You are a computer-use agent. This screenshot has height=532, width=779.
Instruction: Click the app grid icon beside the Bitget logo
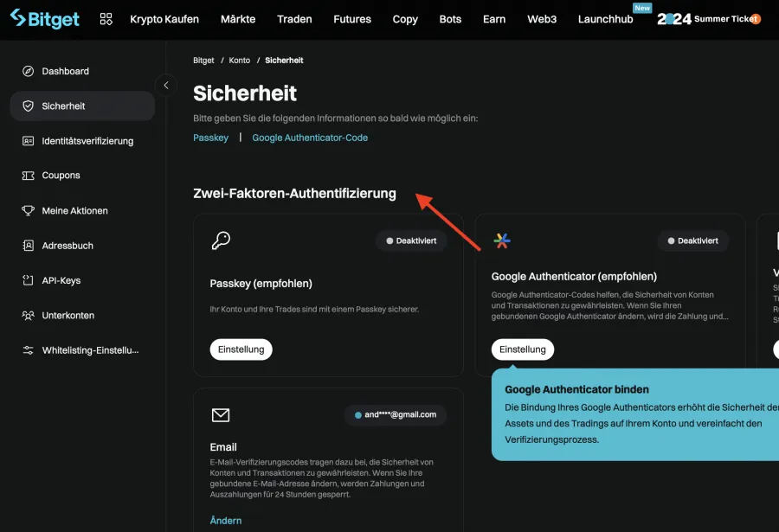(106, 18)
